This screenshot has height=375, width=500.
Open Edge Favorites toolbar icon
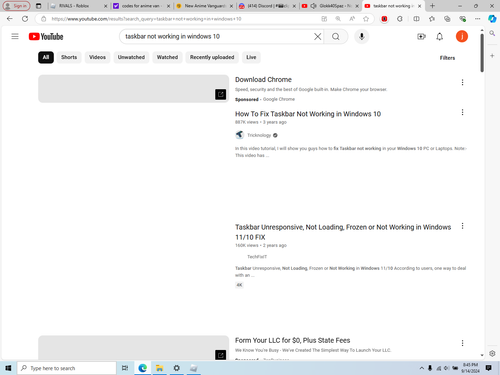click(432, 19)
